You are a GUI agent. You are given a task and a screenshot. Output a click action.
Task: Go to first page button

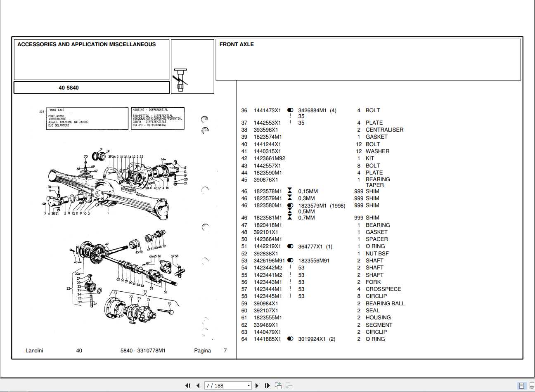pyautogui.click(x=188, y=385)
